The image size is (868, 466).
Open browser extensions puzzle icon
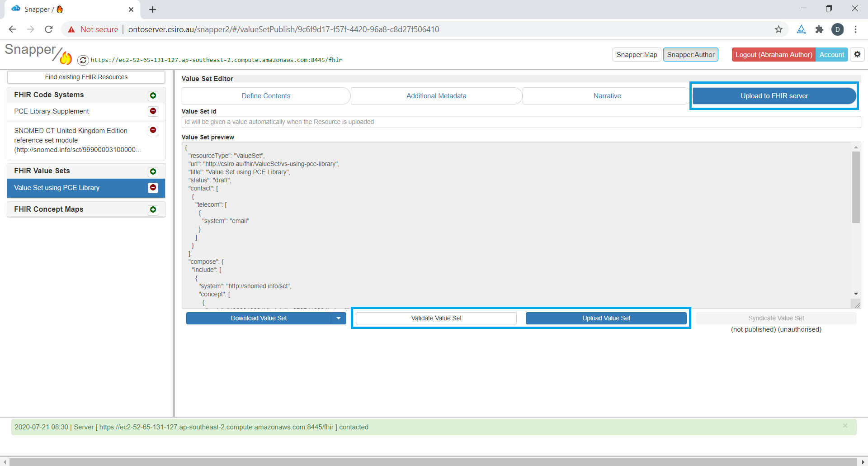pos(819,29)
